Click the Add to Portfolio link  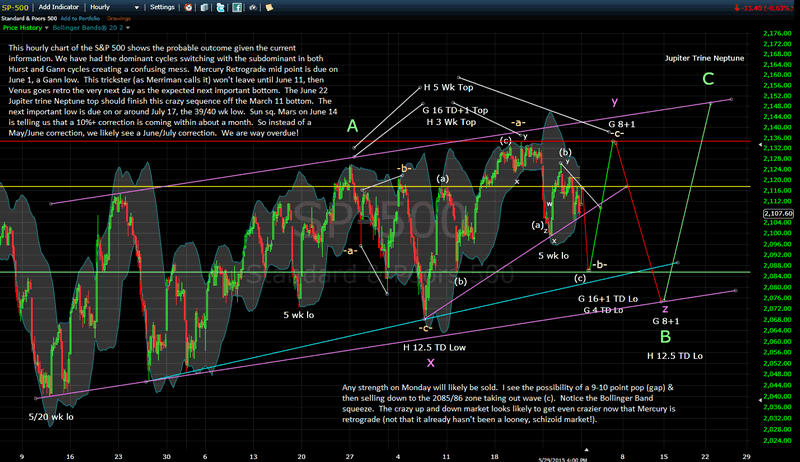pos(80,18)
